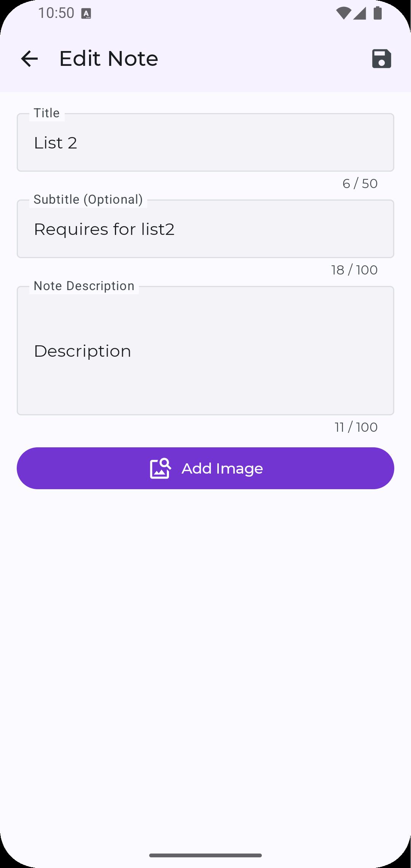411x868 pixels.
Task: Click the "List 2" title text
Action: [x=56, y=143]
